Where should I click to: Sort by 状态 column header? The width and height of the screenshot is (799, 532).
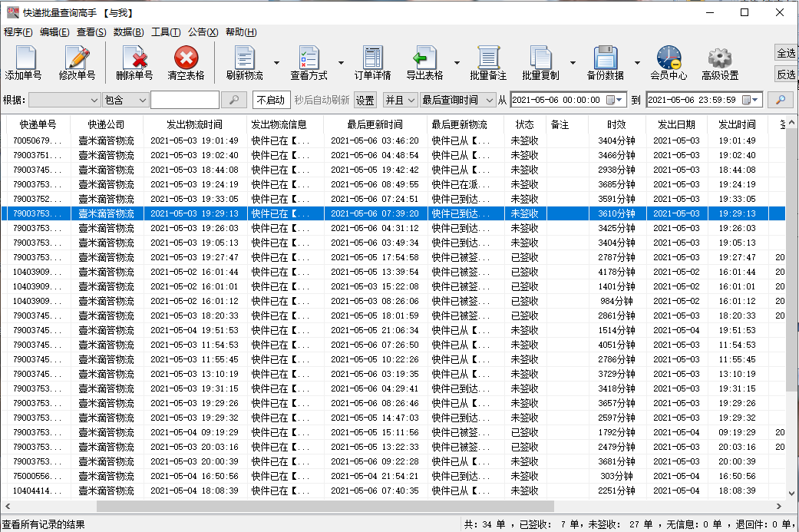(x=525, y=124)
